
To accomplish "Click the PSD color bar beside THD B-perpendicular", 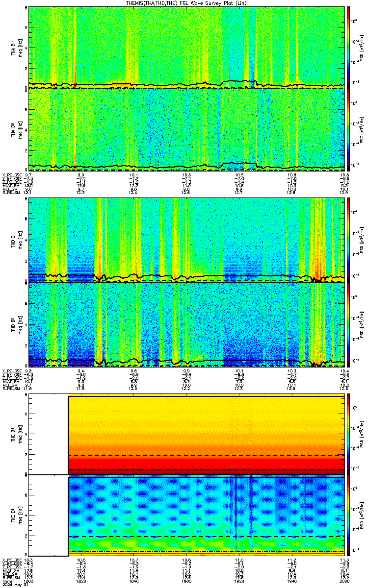I will (x=348, y=240).
